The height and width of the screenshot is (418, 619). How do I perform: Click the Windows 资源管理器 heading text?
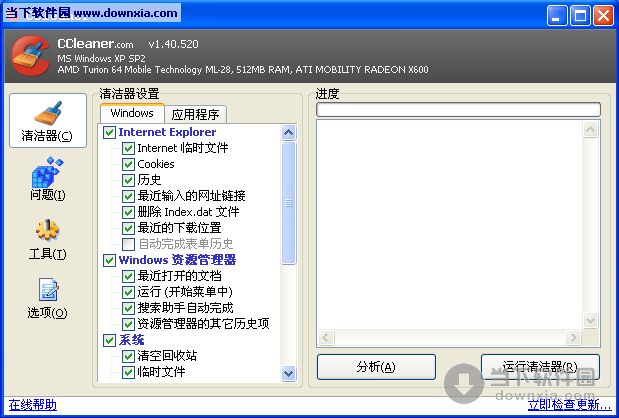177,260
